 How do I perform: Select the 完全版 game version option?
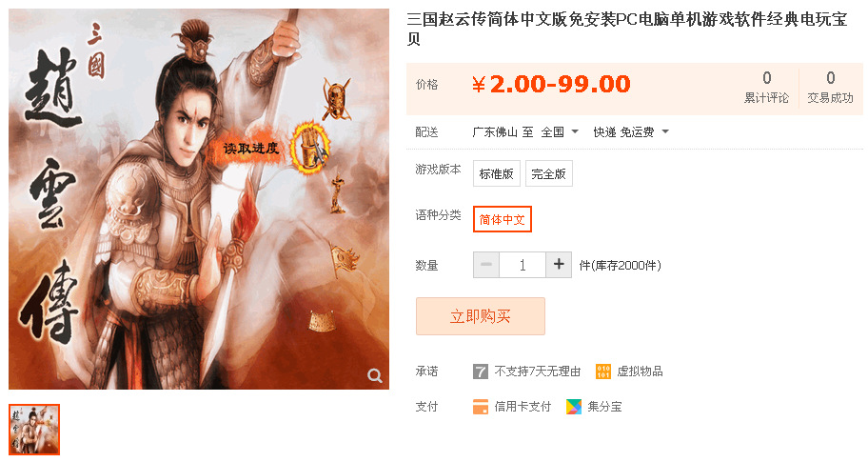tap(548, 173)
